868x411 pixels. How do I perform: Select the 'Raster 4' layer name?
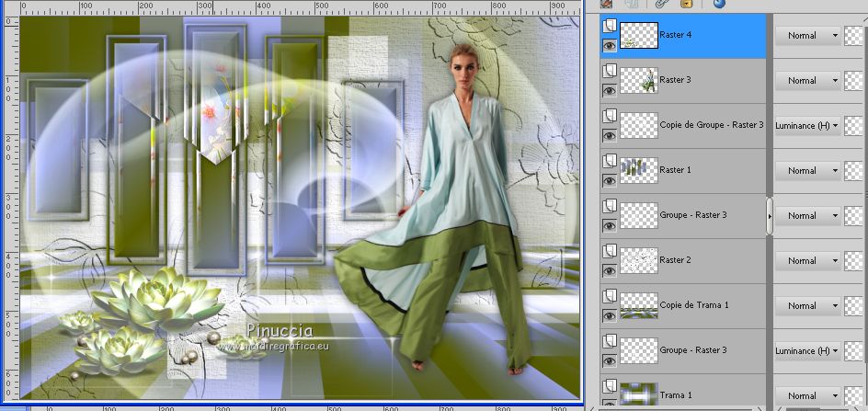click(x=675, y=34)
